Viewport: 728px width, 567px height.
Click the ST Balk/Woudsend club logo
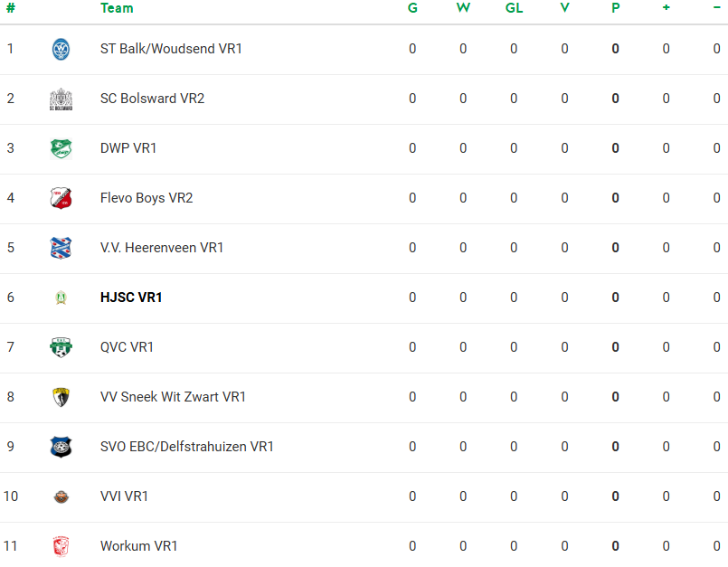pyautogui.click(x=61, y=49)
